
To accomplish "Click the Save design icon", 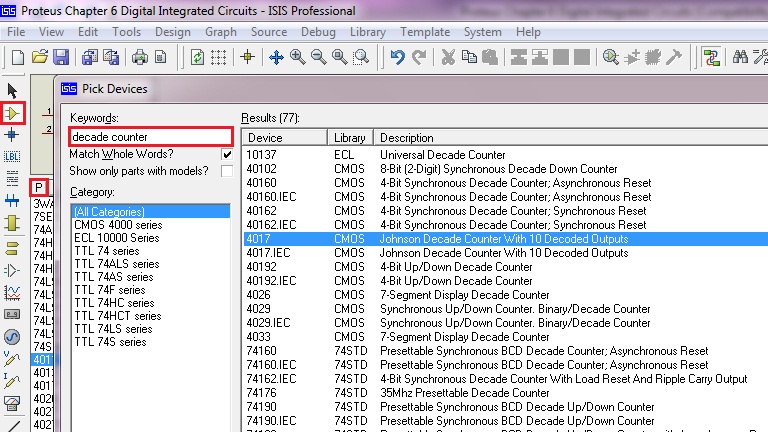I will pos(61,57).
